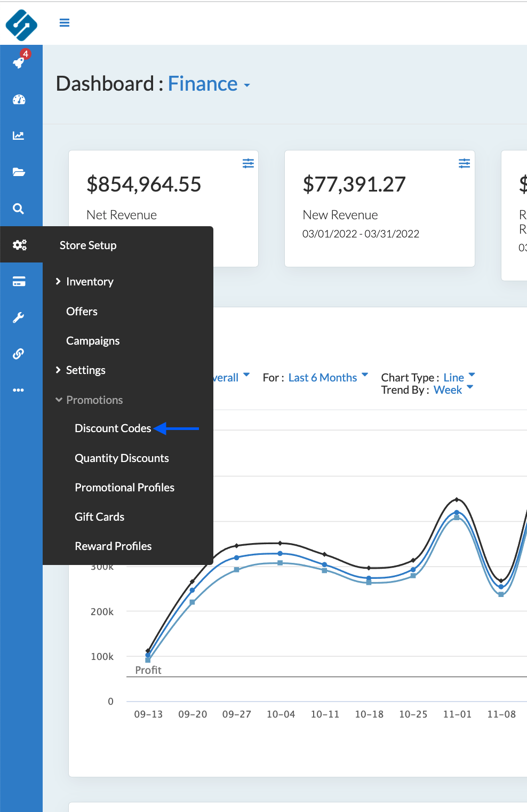Open the folder icon in sidebar
The image size is (527, 812).
(x=19, y=172)
